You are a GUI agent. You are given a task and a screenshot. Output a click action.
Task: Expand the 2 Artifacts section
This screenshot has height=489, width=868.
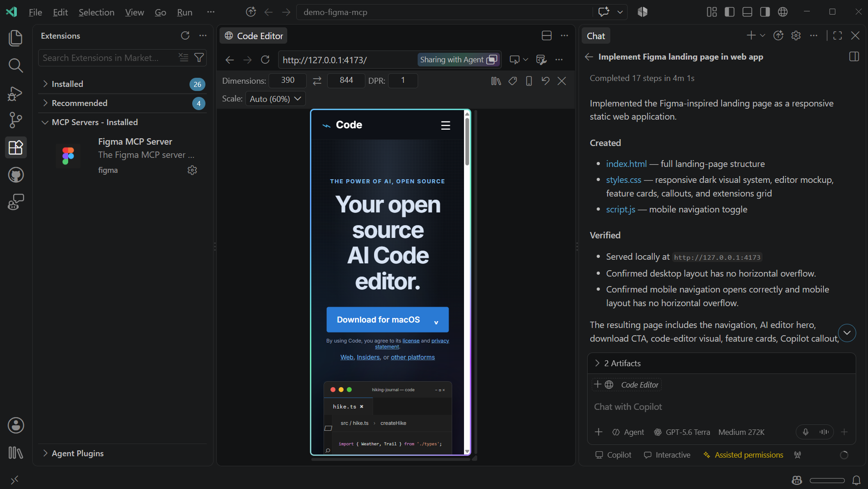click(x=721, y=363)
